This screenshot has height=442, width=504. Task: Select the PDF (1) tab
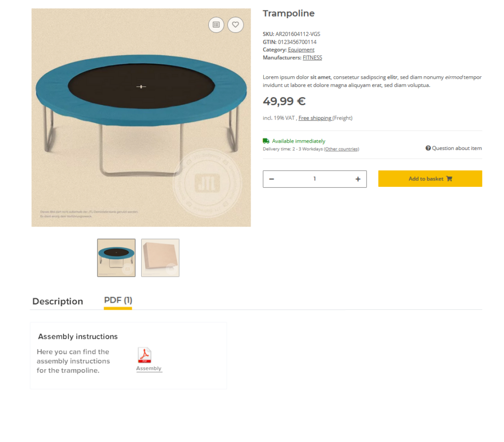point(118,300)
